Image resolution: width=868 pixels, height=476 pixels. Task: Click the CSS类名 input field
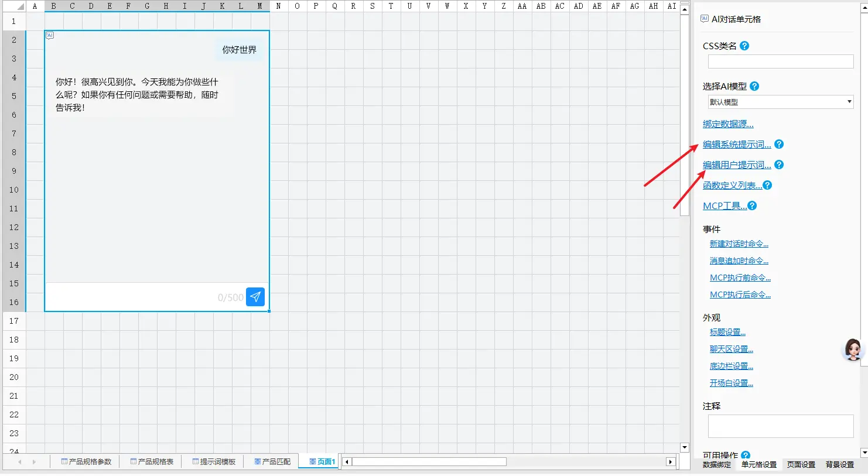(x=781, y=61)
